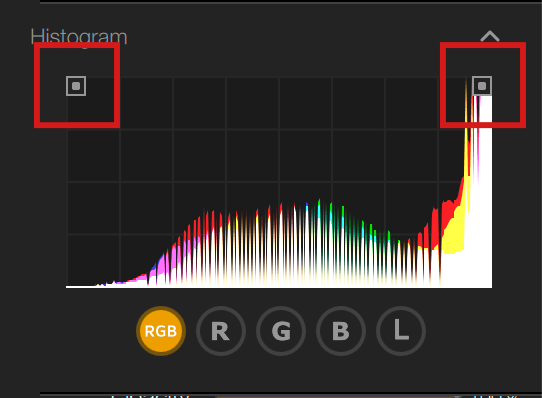This screenshot has height=398, width=542.
Task: Collapse the Histogram panel with the chevron
Action: (490, 36)
